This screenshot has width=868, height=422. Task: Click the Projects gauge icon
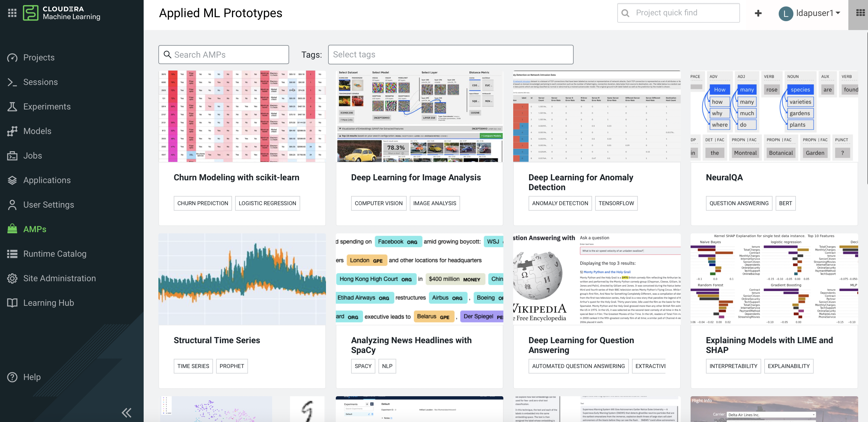[x=12, y=58]
